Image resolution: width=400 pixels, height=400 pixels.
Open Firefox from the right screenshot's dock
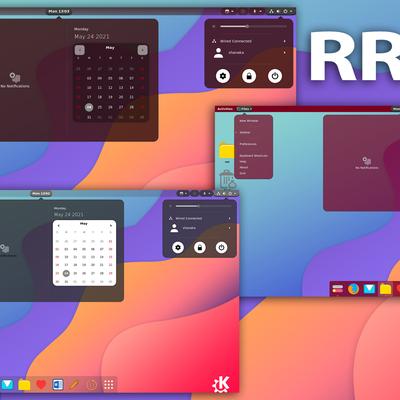point(353,289)
